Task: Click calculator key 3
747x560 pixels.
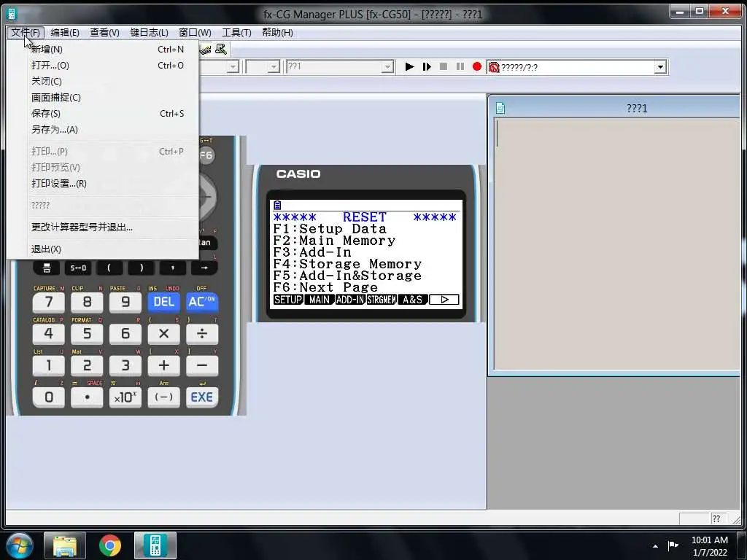Action: pyautogui.click(x=125, y=366)
